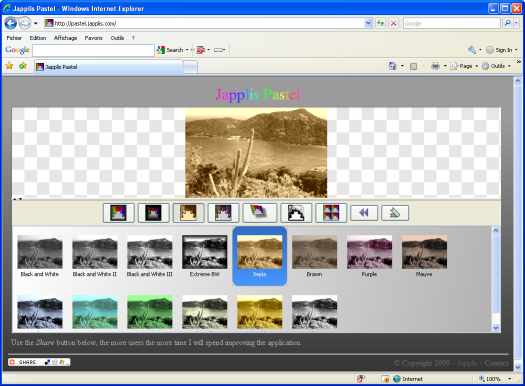Click the red X stop loading icon

[393, 23]
